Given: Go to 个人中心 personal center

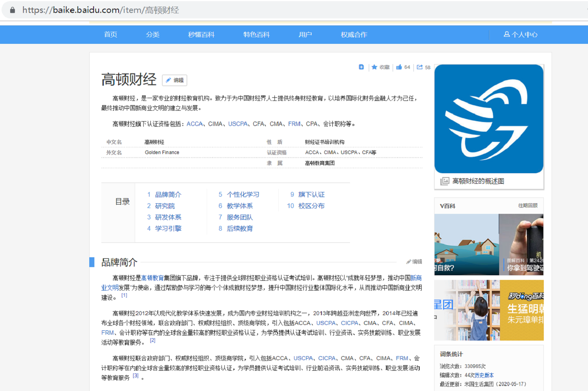Looking at the screenshot, I should 521,34.
